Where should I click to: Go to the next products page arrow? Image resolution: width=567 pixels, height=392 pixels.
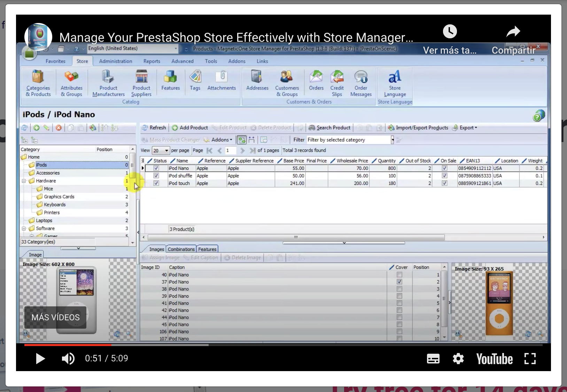242,150
